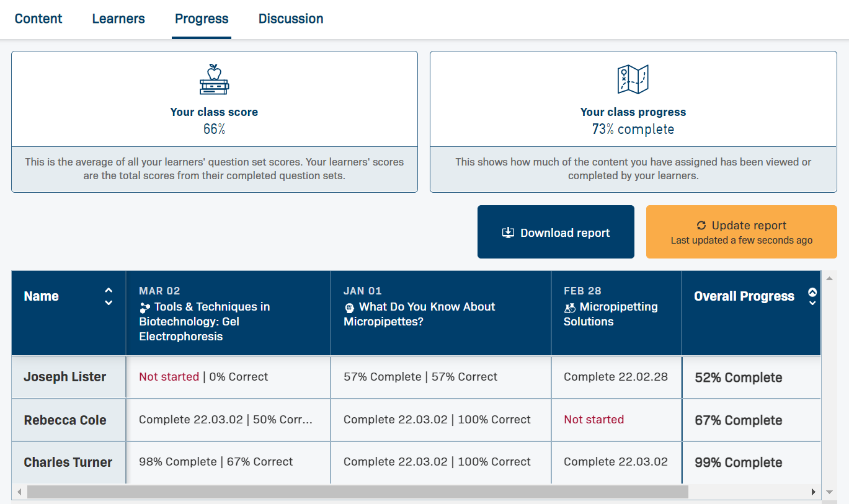Click the refresh icon in Update report
Viewport: 849px width, 504px height.
click(x=701, y=226)
